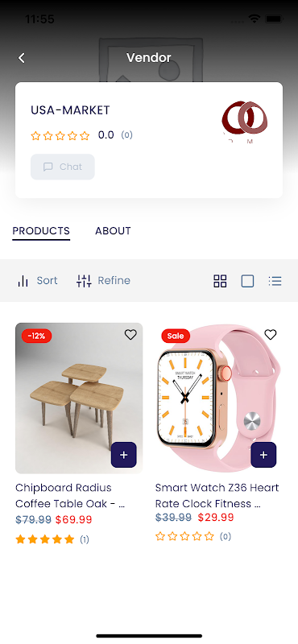Open the Refine filter options

click(104, 281)
